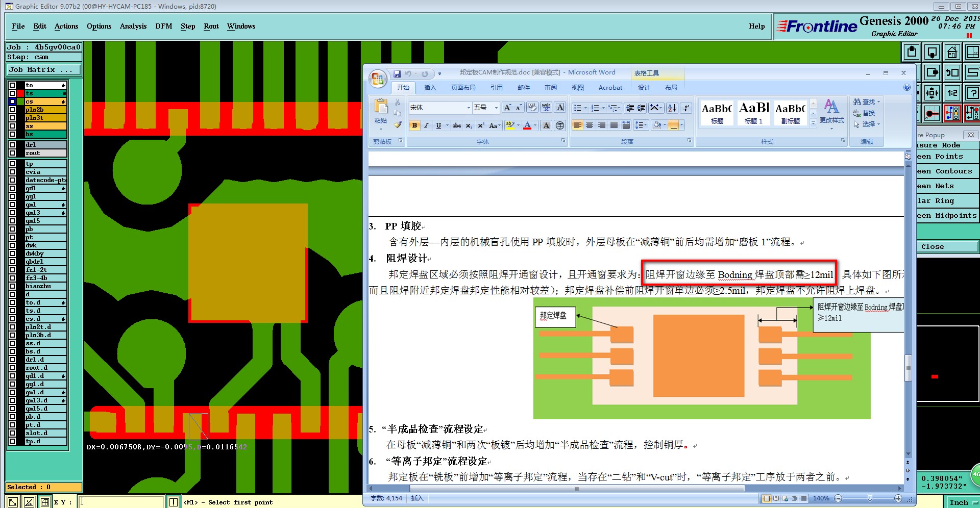Center-align text in Word
Image resolution: width=980 pixels, height=508 pixels.
[590, 125]
